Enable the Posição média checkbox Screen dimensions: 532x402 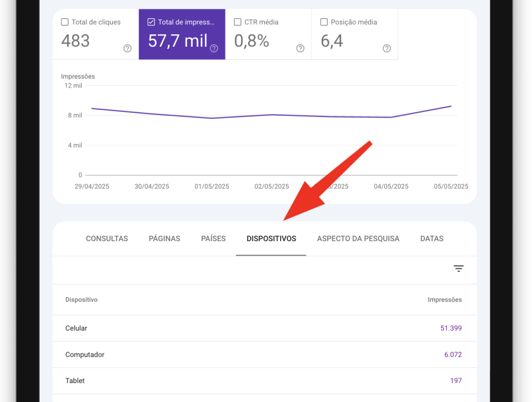point(324,22)
